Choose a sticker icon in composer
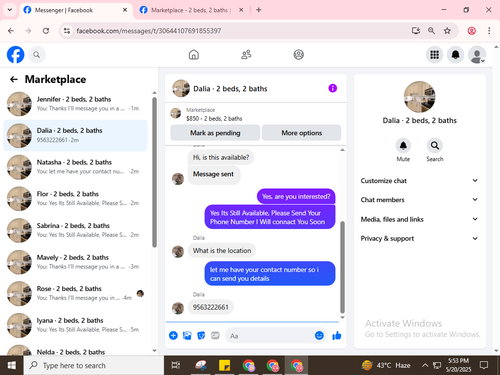The height and width of the screenshot is (375, 500). click(201, 335)
